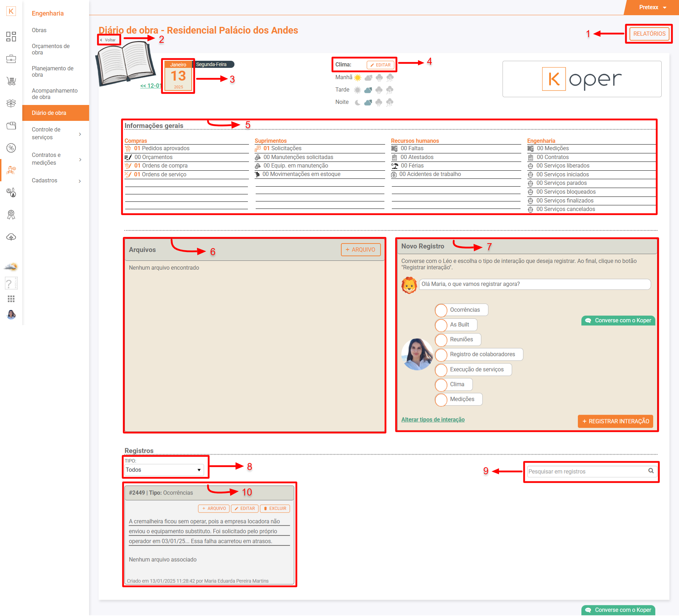679x616 pixels.
Task: Select the Ocorrências radio option
Action: [441, 310]
